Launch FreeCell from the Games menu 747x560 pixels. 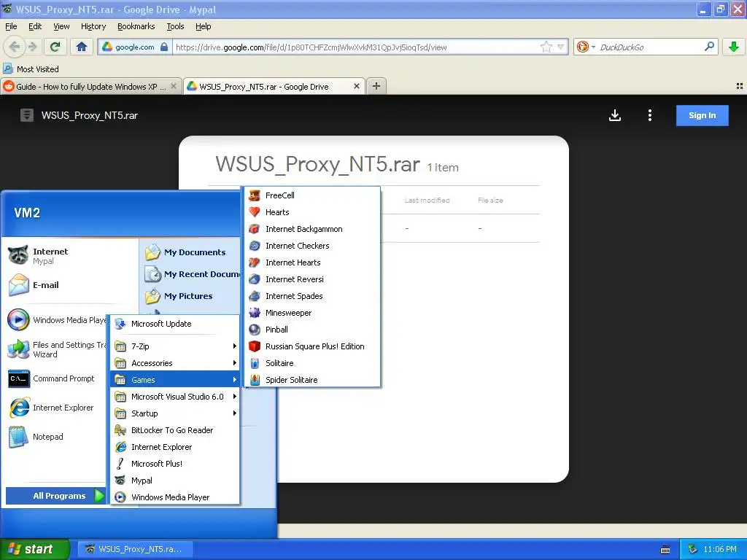[312, 195]
